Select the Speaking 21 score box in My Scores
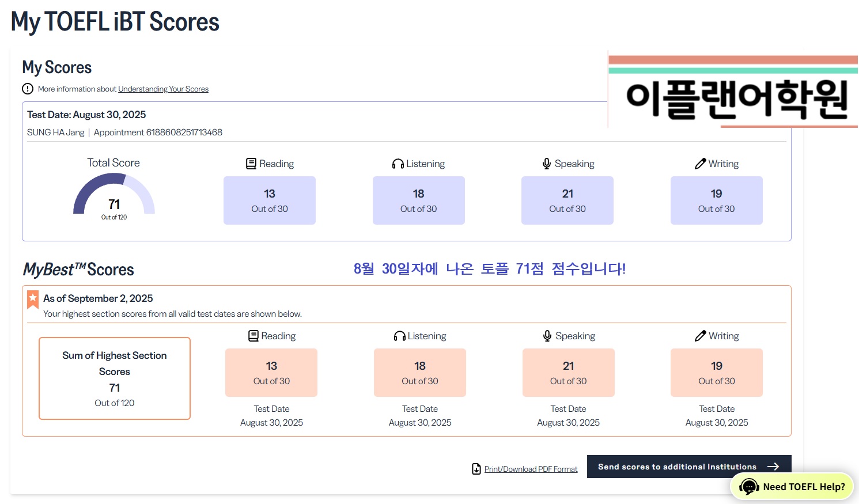Image resolution: width=859 pixels, height=504 pixels. [567, 200]
